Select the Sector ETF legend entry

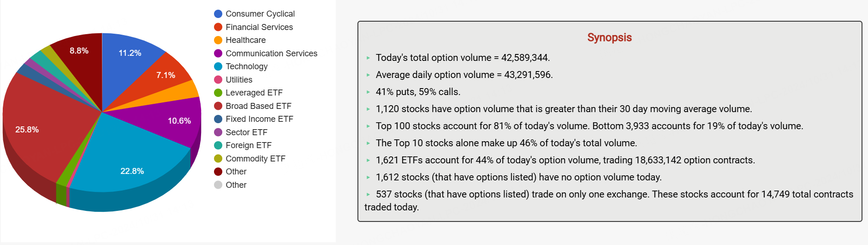[246, 132]
